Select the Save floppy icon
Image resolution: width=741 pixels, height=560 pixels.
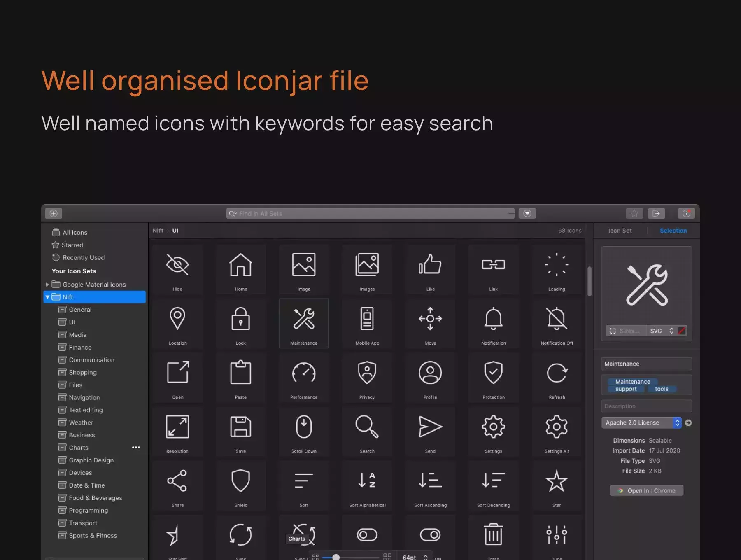(241, 432)
